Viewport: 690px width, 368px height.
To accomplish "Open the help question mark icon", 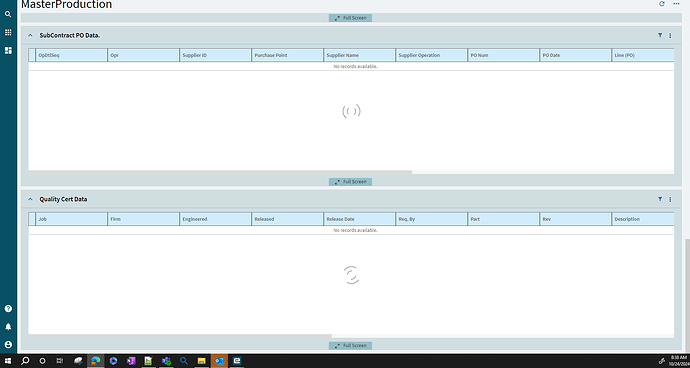I will tap(8, 309).
